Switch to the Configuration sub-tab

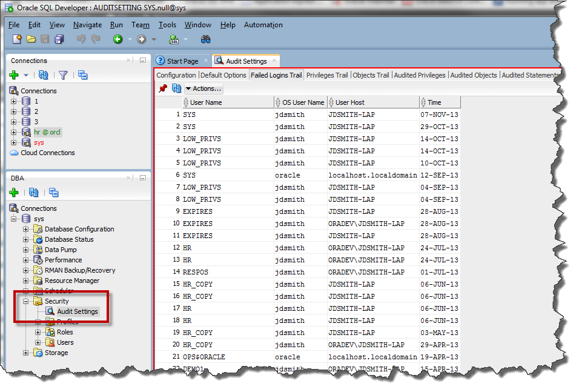tap(176, 75)
